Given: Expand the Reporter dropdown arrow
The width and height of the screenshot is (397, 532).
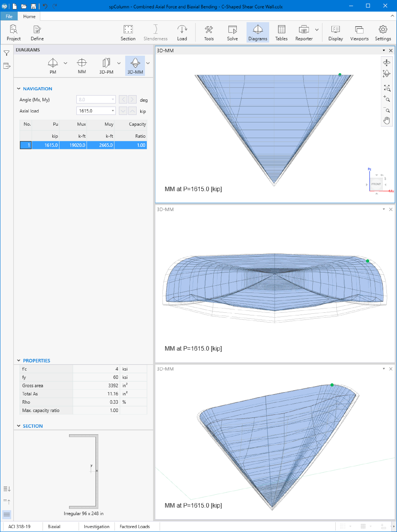Looking at the screenshot, I should [317, 30].
